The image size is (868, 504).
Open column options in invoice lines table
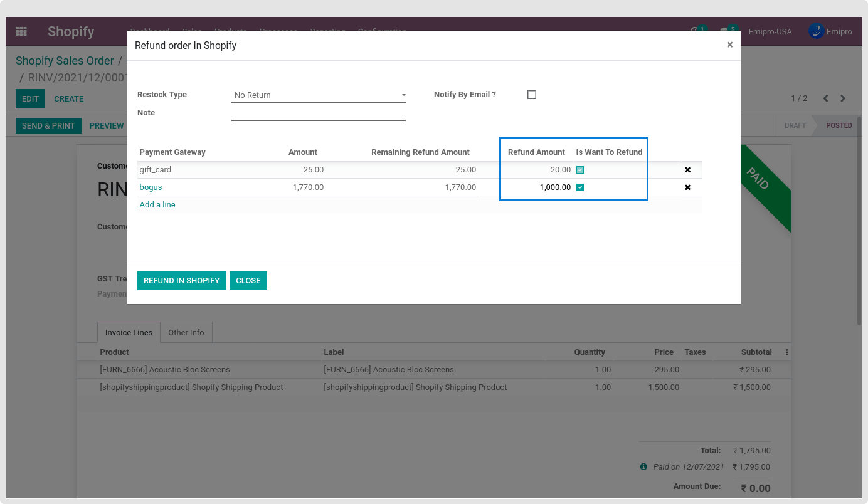(786, 352)
